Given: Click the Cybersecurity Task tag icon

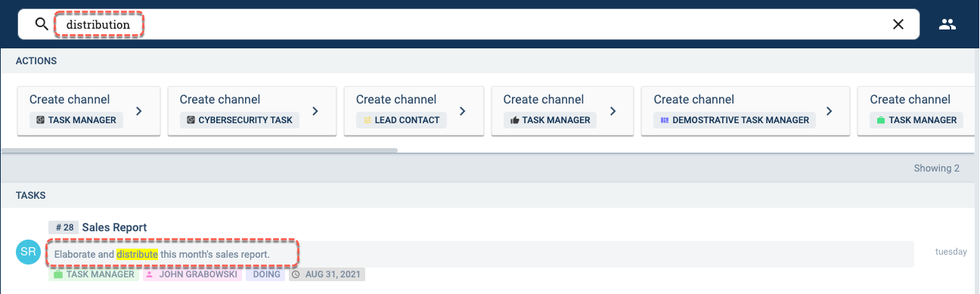Looking at the screenshot, I should 191,119.
